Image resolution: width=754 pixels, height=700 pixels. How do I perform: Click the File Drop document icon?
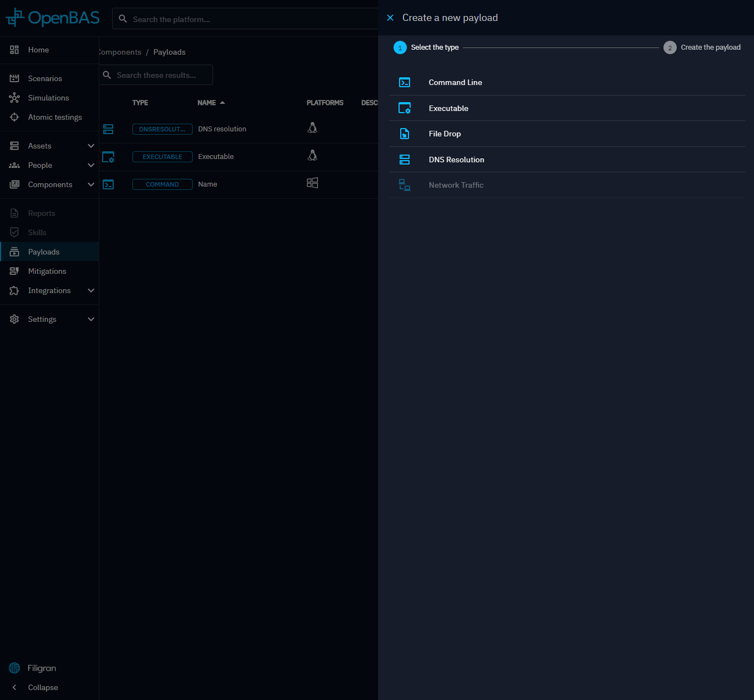[404, 134]
